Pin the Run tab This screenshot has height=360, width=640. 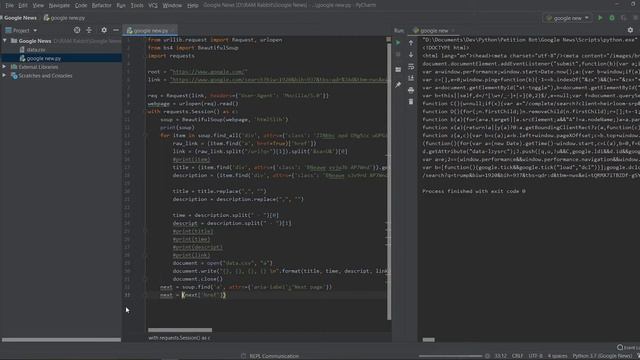398,85
